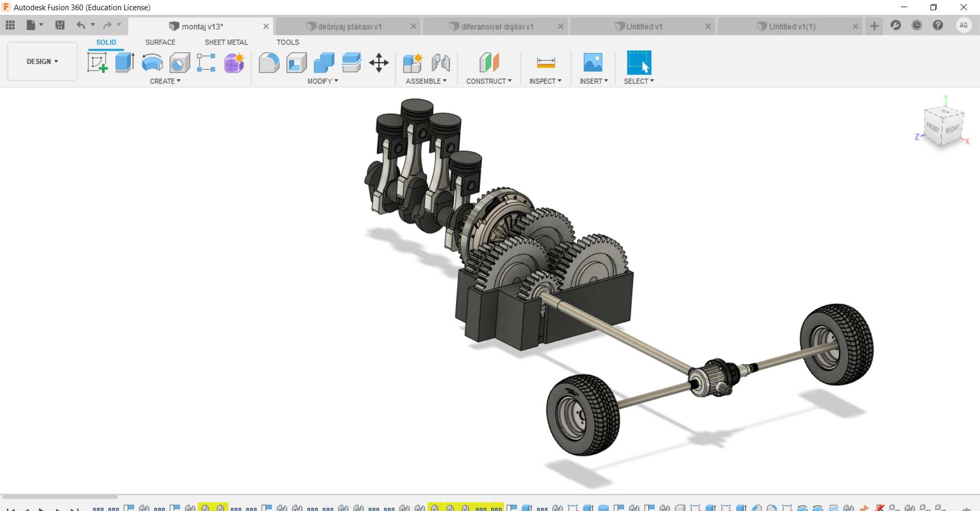The height and width of the screenshot is (511, 980).
Task: Expand the INSPECT menu
Action: coord(545,81)
